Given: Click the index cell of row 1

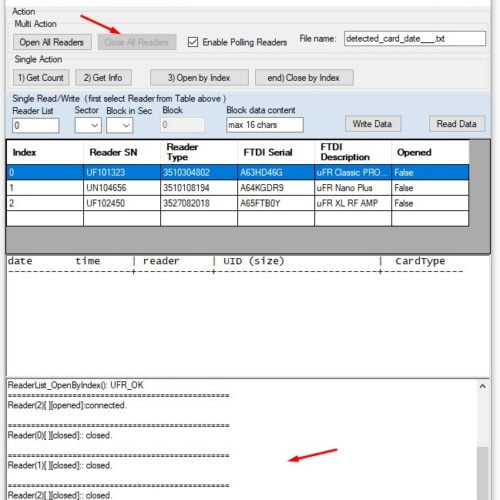Looking at the screenshot, I should pos(45,188).
